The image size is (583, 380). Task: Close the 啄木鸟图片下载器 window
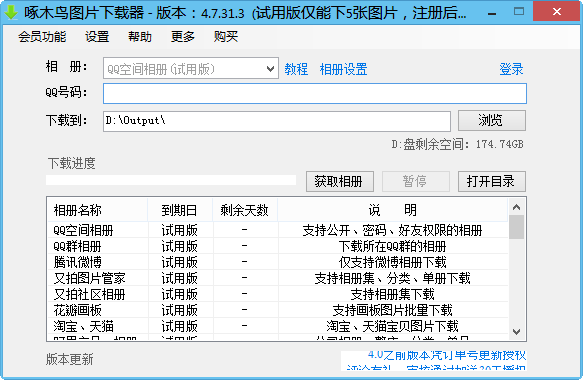pos(557,12)
